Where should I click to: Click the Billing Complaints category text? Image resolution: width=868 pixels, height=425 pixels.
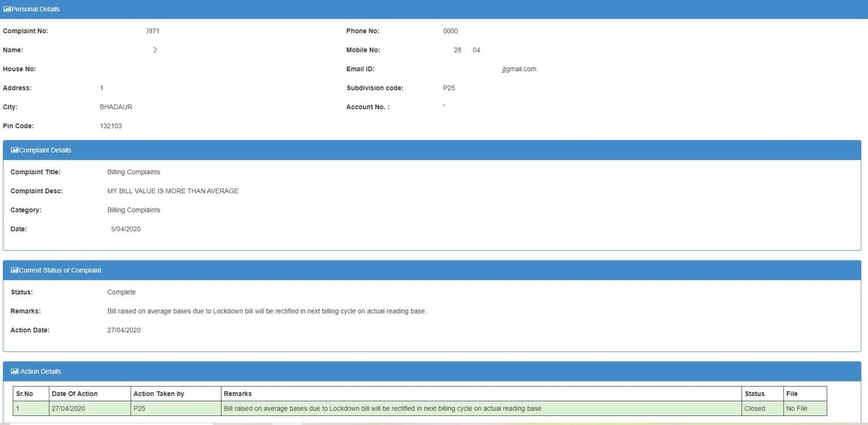pyautogui.click(x=133, y=210)
